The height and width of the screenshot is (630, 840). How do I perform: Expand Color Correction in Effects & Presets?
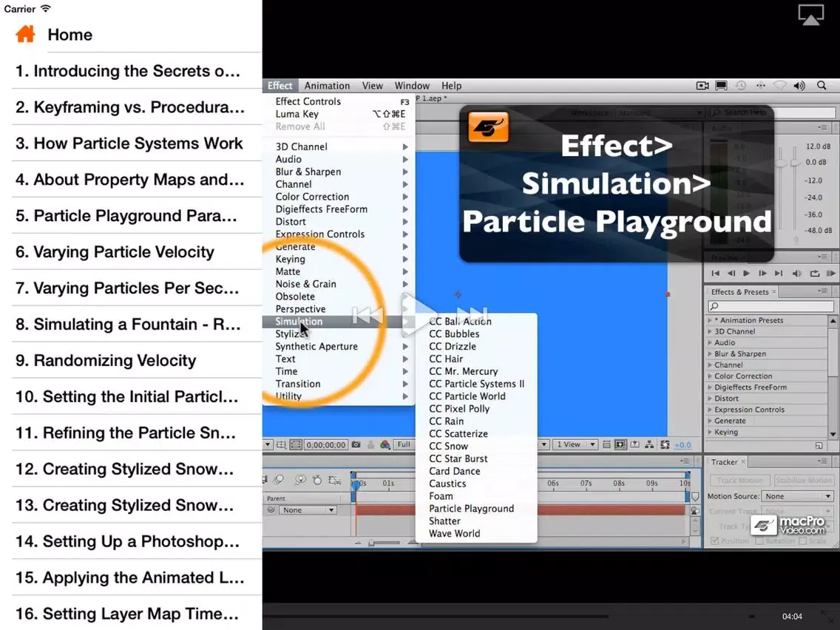click(x=711, y=376)
